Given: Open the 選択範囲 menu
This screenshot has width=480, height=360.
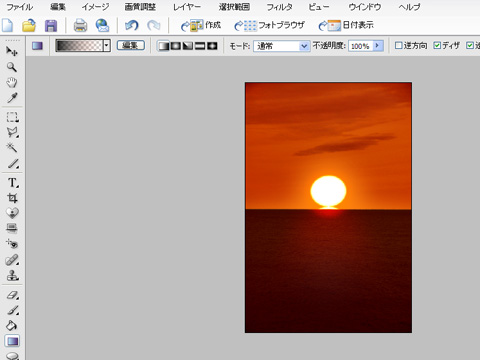Looking at the screenshot, I should [234, 7].
